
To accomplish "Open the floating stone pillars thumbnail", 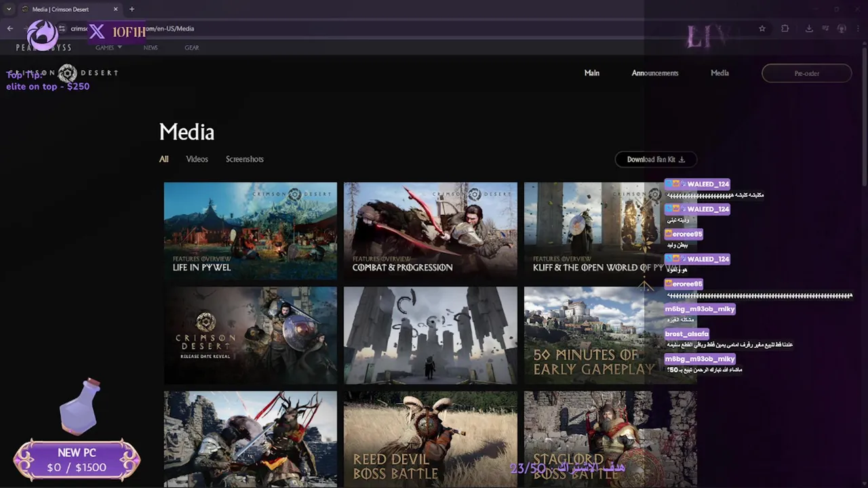I will click(430, 335).
